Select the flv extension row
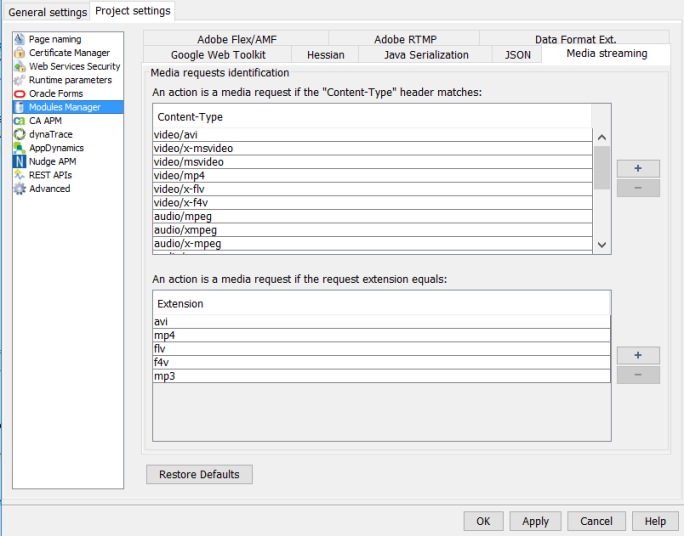This screenshot has height=536, width=684. [380, 349]
